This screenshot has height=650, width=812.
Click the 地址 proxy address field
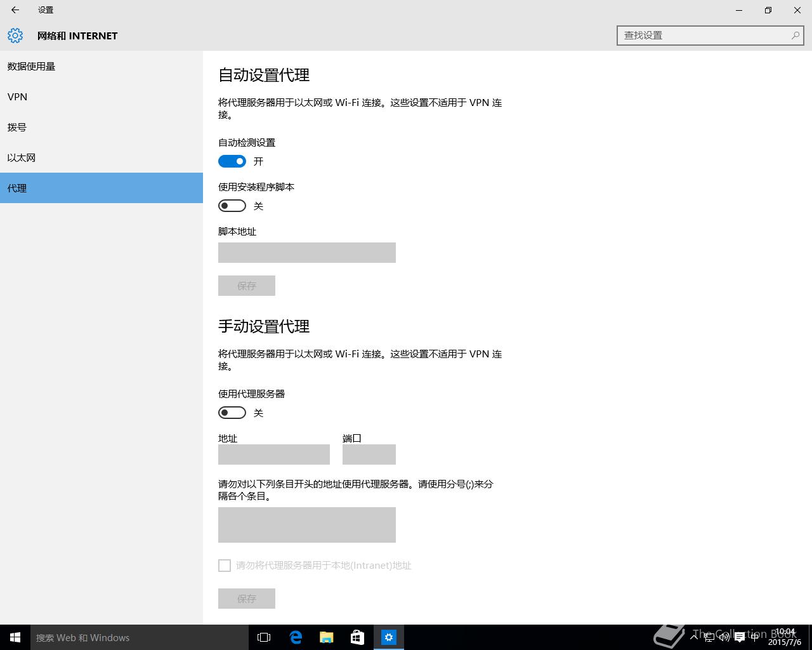pyautogui.click(x=274, y=454)
